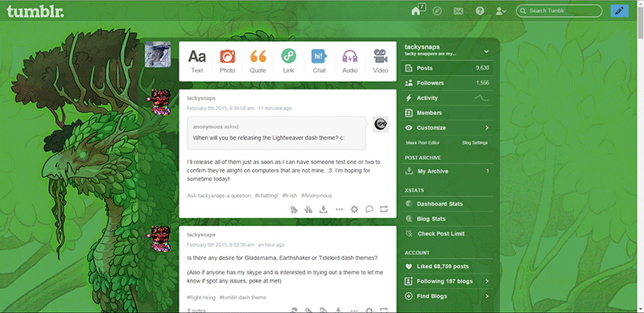Create a new Quote post

258,61
